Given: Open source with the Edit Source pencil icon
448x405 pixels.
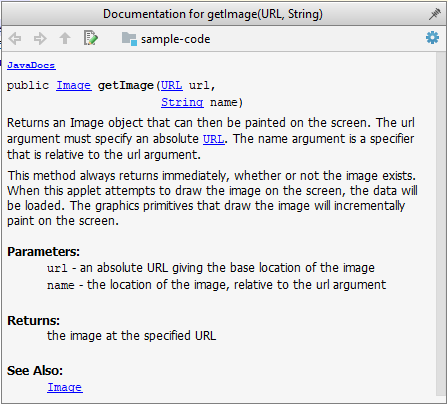Looking at the screenshot, I should tap(90, 38).
